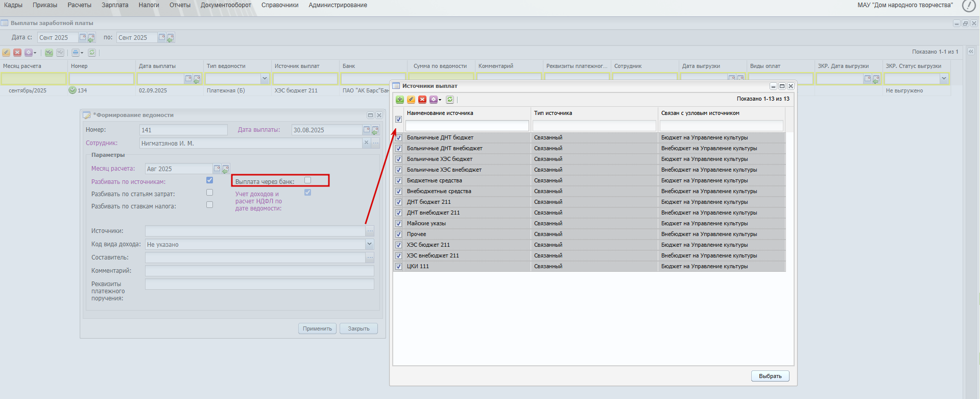
Task: Collapse side panel with the double-chevron icon
Action: pos(971,52)
